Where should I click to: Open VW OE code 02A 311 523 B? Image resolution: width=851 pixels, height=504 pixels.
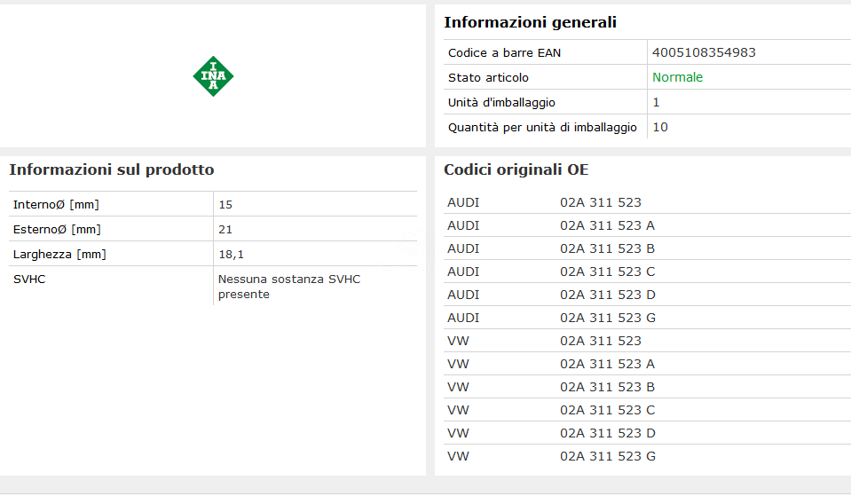pos(607,387)
